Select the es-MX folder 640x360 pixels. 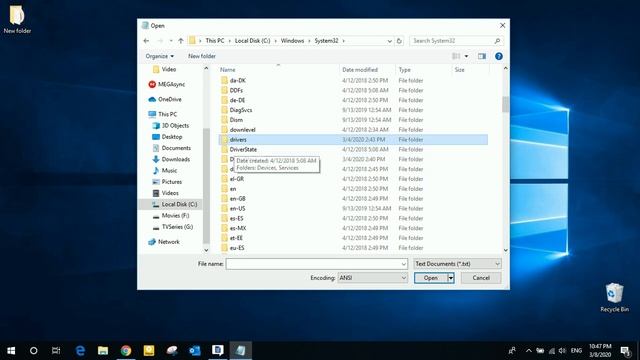tap(238, 228)
